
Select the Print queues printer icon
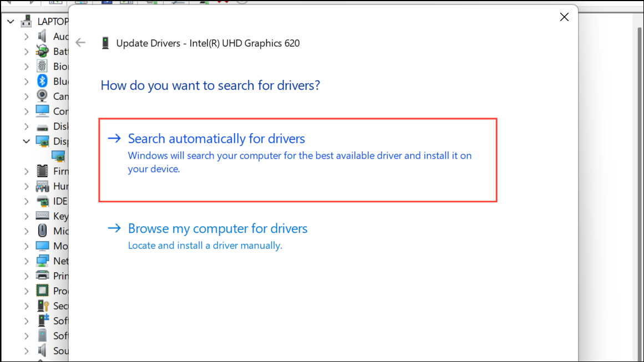(42, 276)
